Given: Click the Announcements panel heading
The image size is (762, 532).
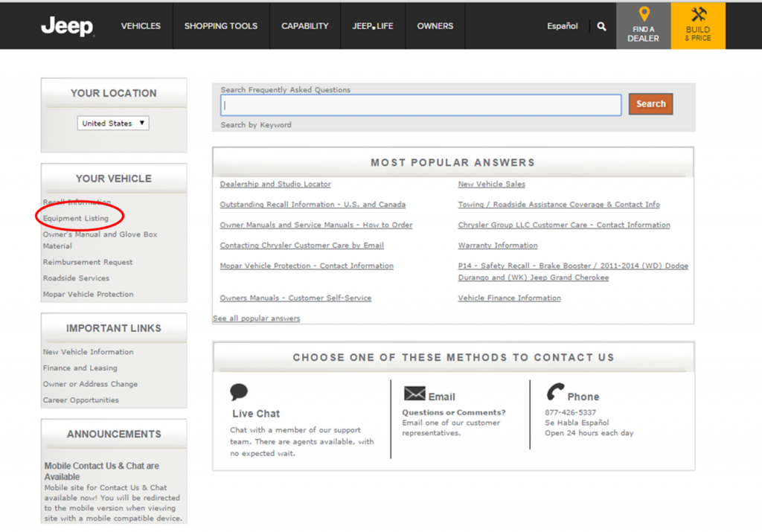Looking at the screenshot, I should (114, 435).
